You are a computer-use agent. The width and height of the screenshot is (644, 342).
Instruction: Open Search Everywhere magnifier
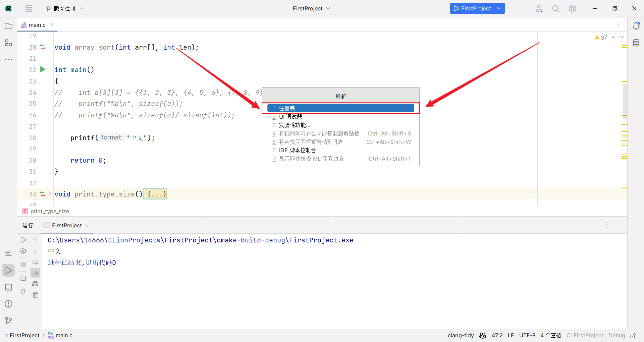(555, 8)
